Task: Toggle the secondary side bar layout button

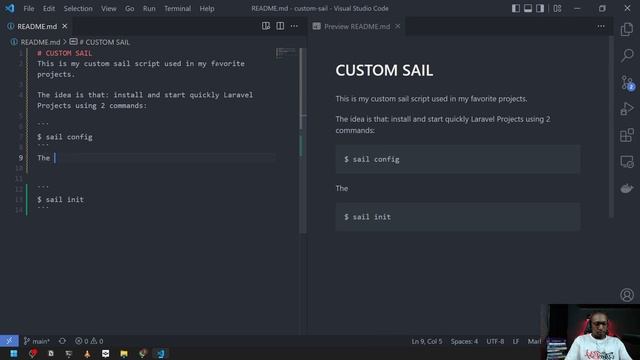Action: pyautogui.click(x=540, y=9)
